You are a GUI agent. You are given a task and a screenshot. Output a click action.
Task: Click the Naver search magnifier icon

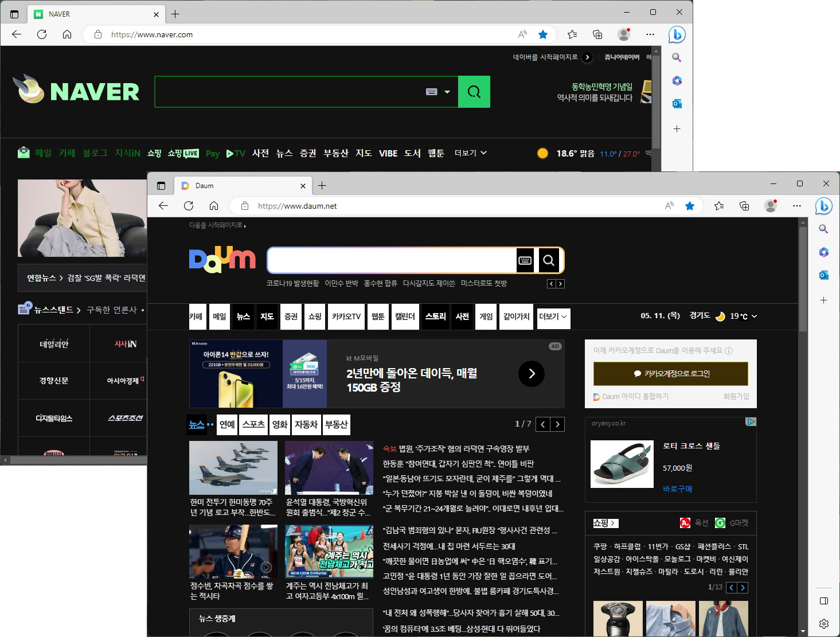coord(474,92)
